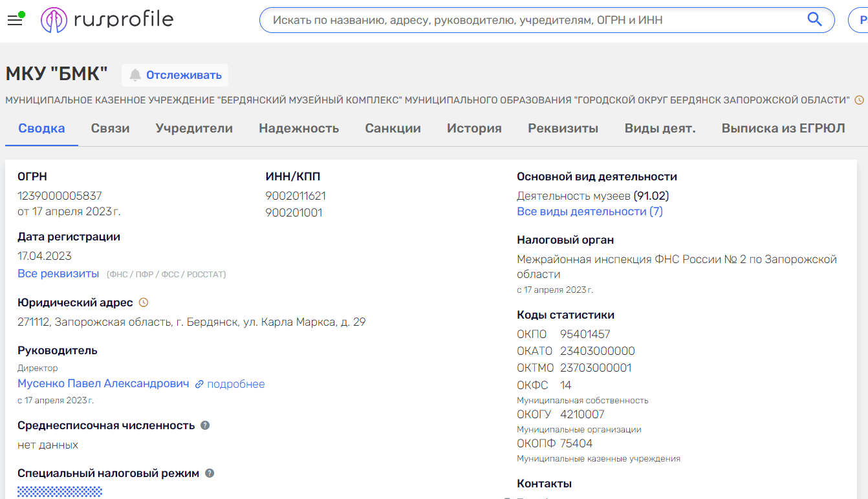This screenshot has width=868, height=499.
Task: Switch to the Связи tab
Action: pyautogui.click(x=110, y=128)
